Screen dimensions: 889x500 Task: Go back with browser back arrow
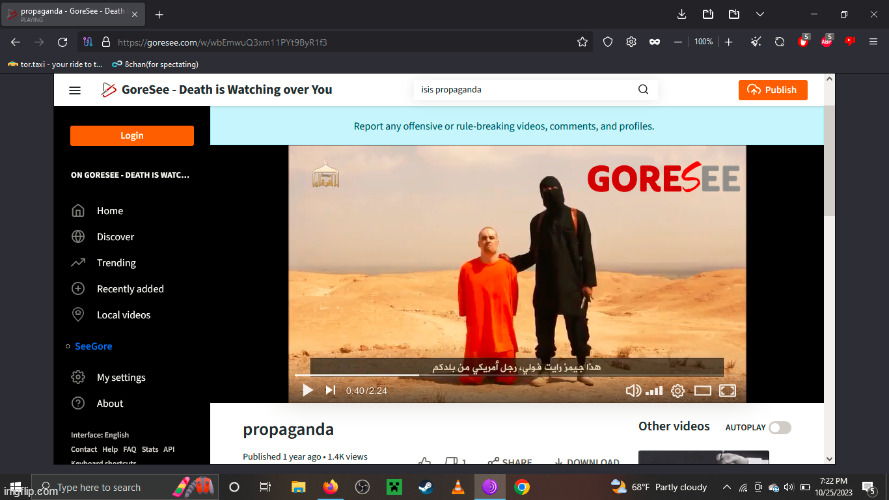[x=15, y=42]
